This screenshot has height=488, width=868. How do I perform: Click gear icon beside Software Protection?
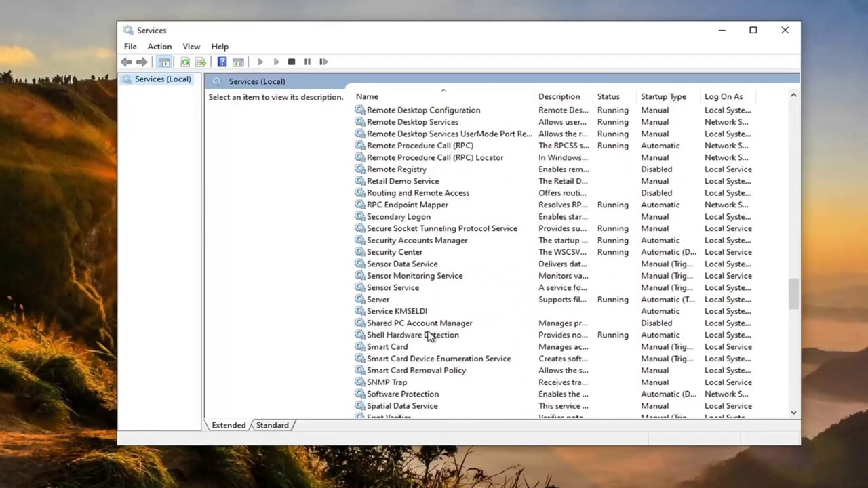(x=359, y=394)
